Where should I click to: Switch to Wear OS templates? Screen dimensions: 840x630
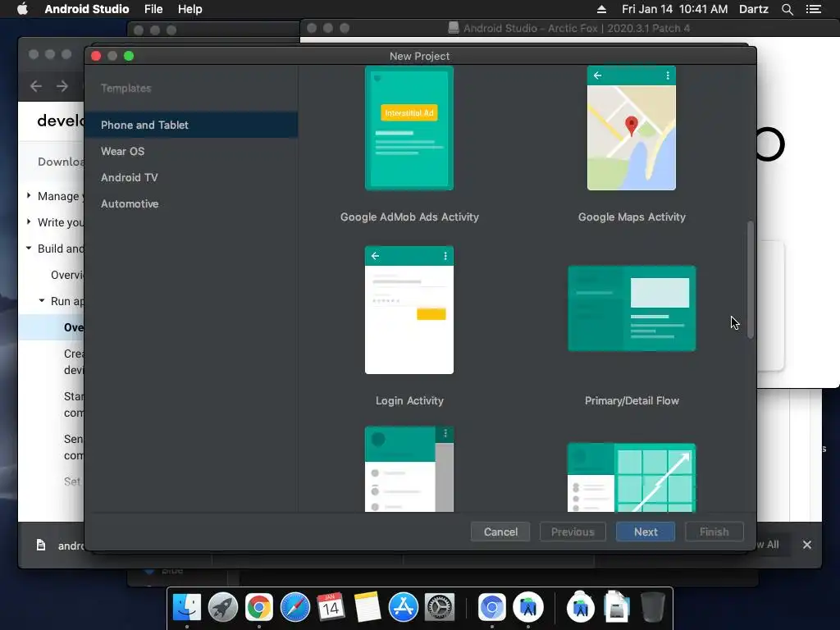(123, 151)
